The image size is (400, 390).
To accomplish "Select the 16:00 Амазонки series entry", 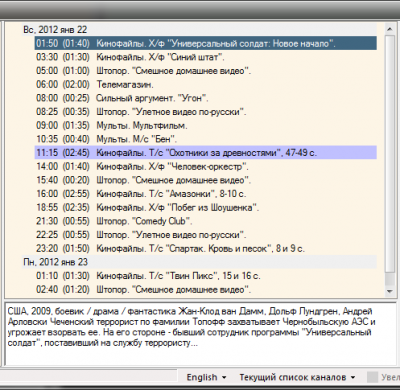I will pos(206,194).
